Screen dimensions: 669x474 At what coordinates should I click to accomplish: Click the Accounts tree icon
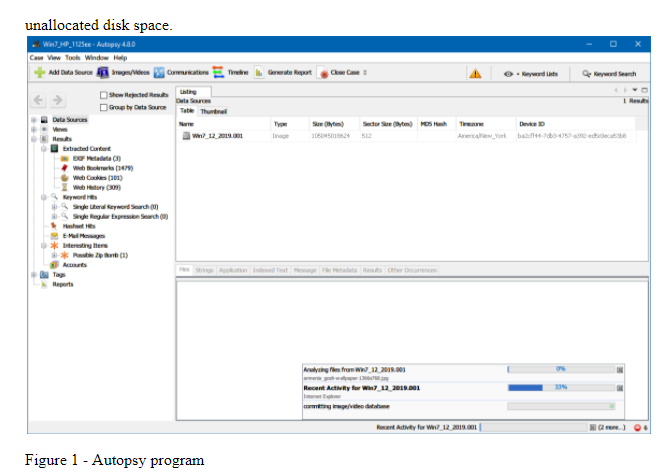(54, 265)
